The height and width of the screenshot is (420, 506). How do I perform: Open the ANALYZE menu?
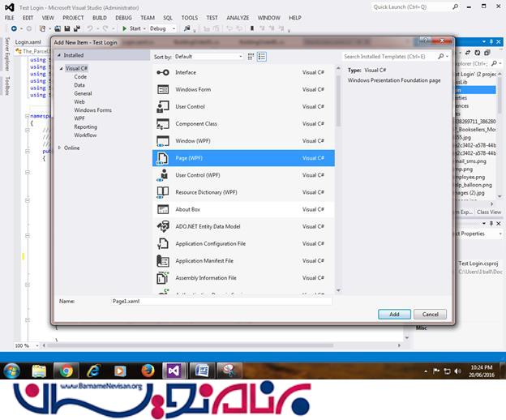pyautogui.click(x=238, y=18)
